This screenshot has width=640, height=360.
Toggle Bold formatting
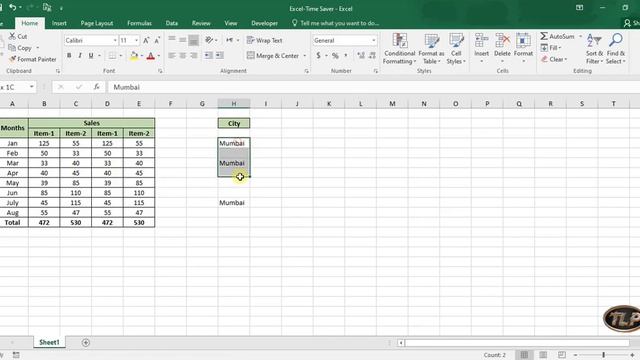(69, 56)
